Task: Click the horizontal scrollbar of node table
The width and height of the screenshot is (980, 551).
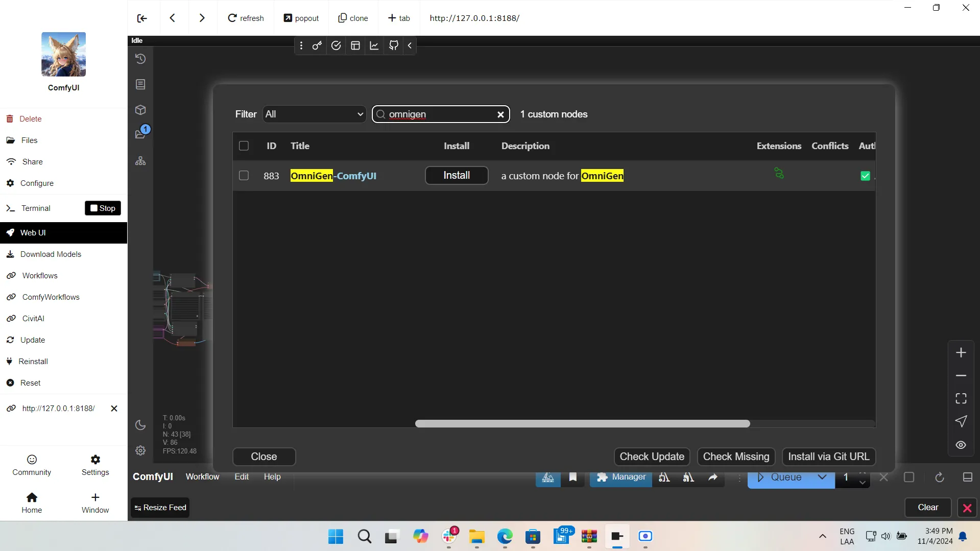Action: point(582,424)
